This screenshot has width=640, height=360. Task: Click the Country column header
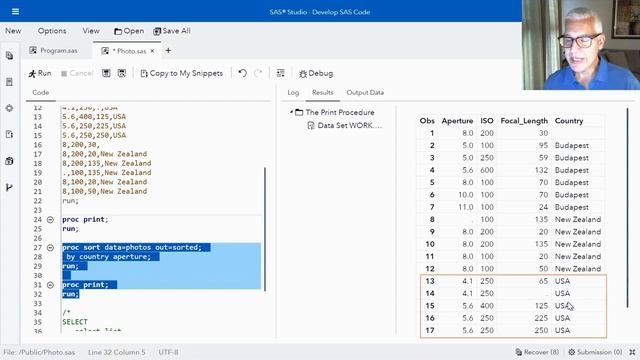(x=569, y=121)
